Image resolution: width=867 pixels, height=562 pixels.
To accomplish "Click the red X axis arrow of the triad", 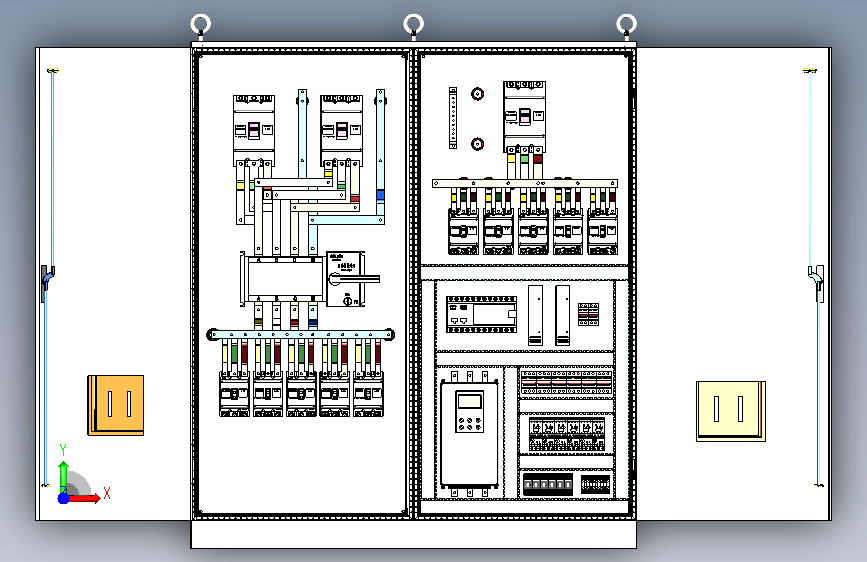I will (85, 498).
